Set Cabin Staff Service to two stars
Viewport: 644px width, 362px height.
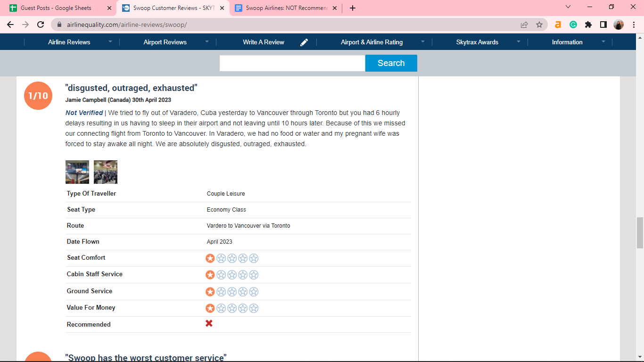(x=221, y=275)
